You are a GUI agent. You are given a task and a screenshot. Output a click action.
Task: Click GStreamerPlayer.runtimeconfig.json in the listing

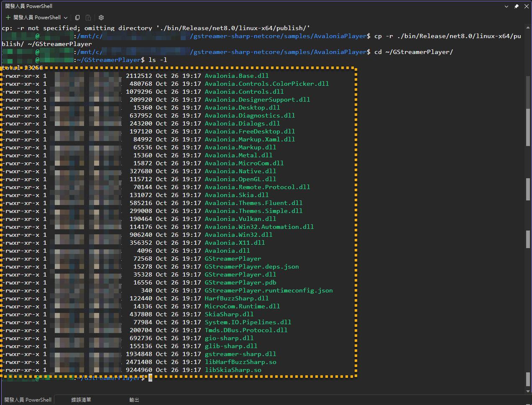(x=269, y=290)
